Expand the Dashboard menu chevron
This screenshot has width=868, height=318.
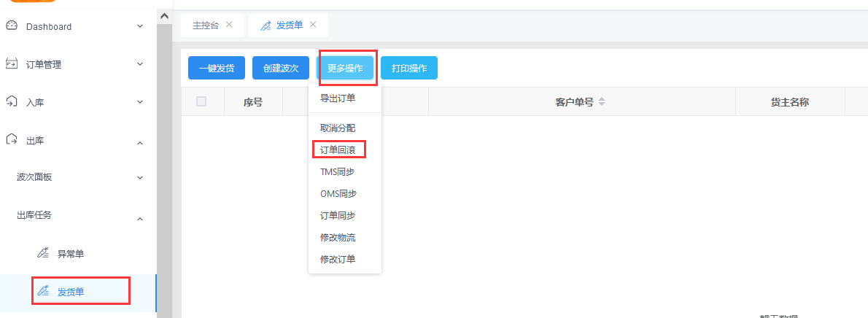140,26
